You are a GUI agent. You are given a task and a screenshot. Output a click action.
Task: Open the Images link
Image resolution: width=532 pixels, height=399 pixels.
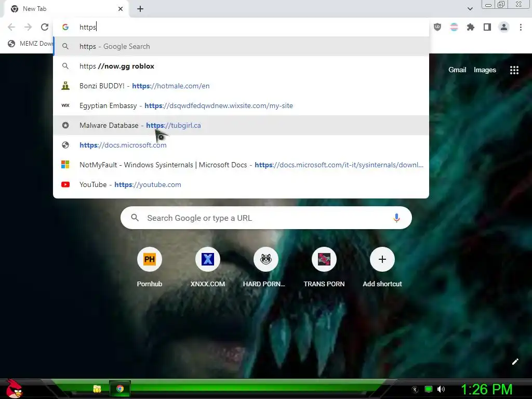[485, 70]
